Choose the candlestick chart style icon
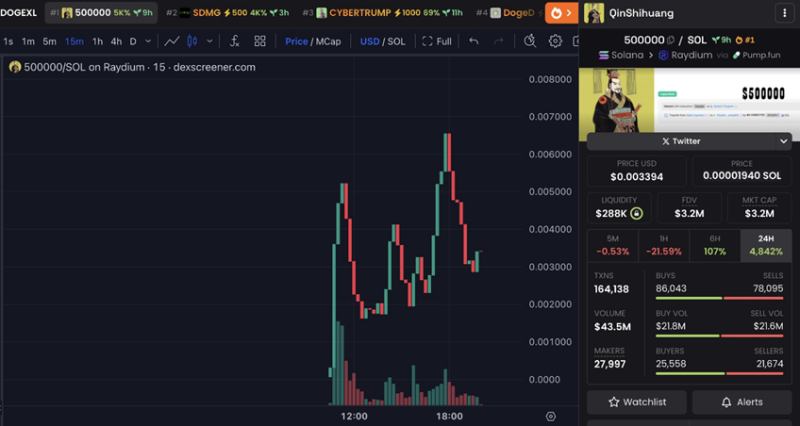The image size is (800, 426). point(192,41)
